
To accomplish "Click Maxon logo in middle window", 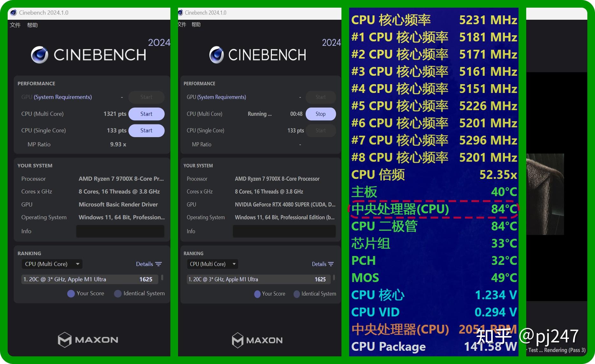I will tap(257, 340).
